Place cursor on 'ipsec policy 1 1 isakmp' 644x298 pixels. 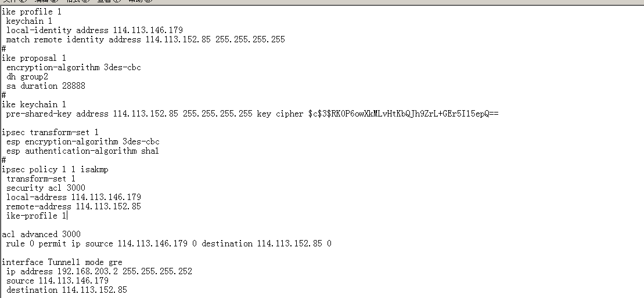(55, 170)
